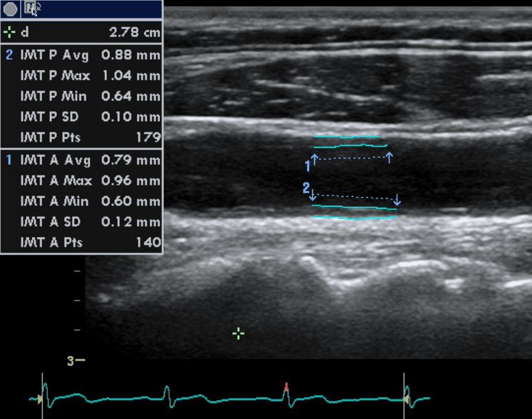
Task: Click the depth scale marker labeled 3
Action: click(x=76, y=361)
